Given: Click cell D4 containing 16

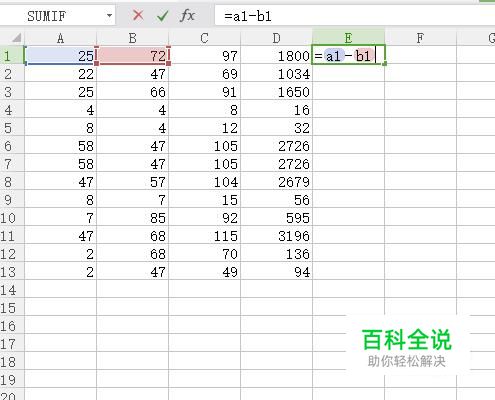Looking at the screenshot, I should tap(276, 109).
